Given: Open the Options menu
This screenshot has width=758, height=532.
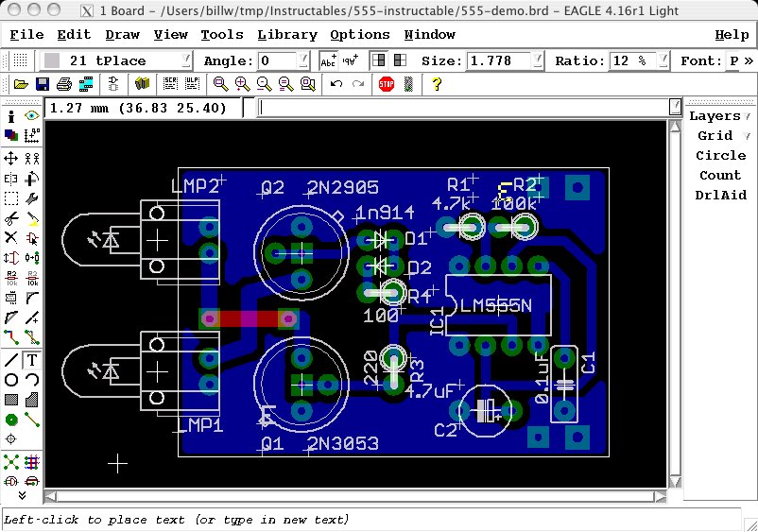Looking at the screenshot, I should point(360,35).
